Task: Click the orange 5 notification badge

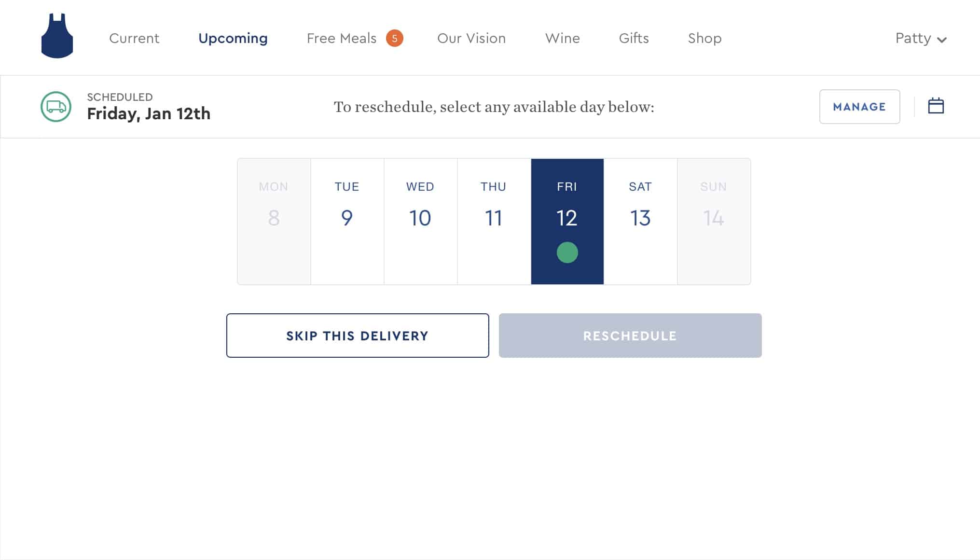Action: 394,38
